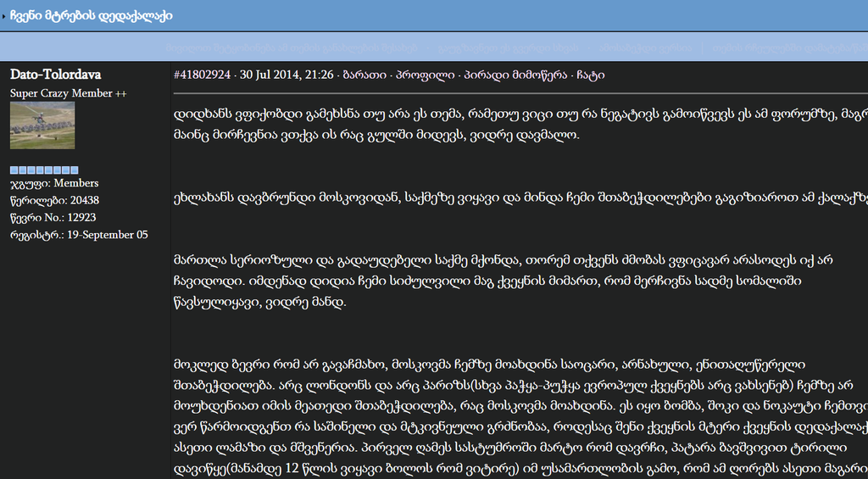The image size is (868, 479).
Task: Click the რეგისტრ.: 19-September 05 line
Action: click(x=79, y=235)
